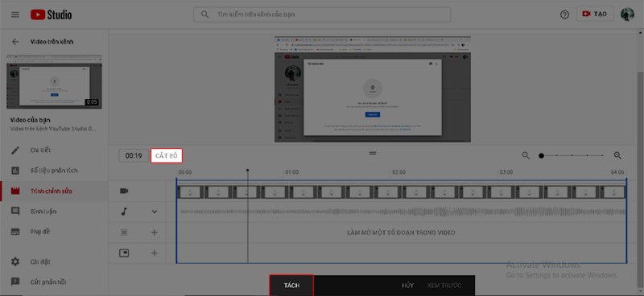
Task: Click the 01:00 mark on the timeline ruler
Action: pyautogui.click(x=291, y=172)
